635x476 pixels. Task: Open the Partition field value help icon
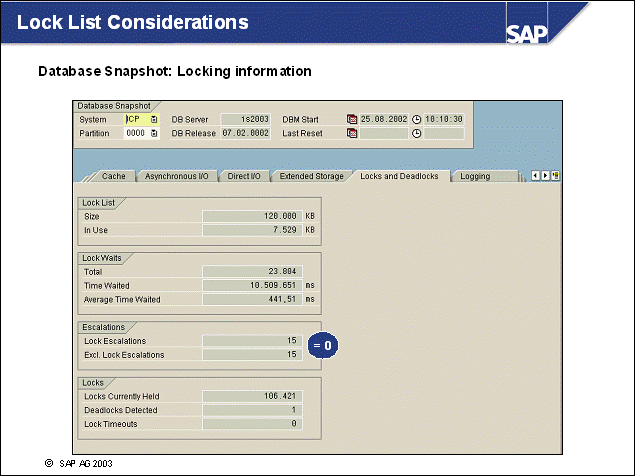(x=154, y=132)
